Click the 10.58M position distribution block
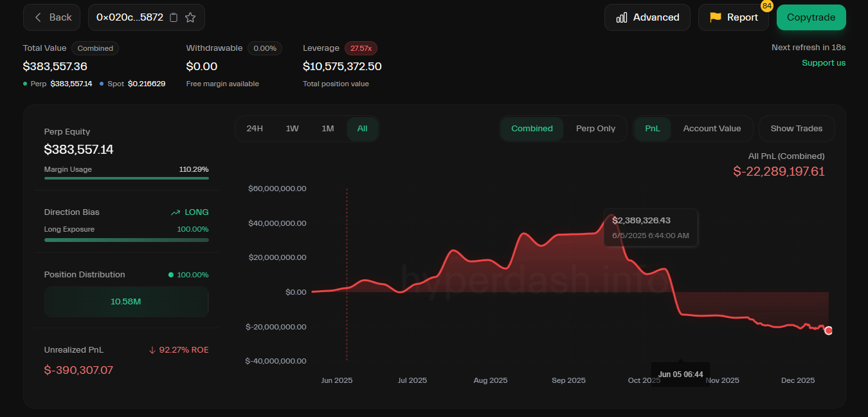The width and height of the screenshot is (868, 417). (126, 301)
